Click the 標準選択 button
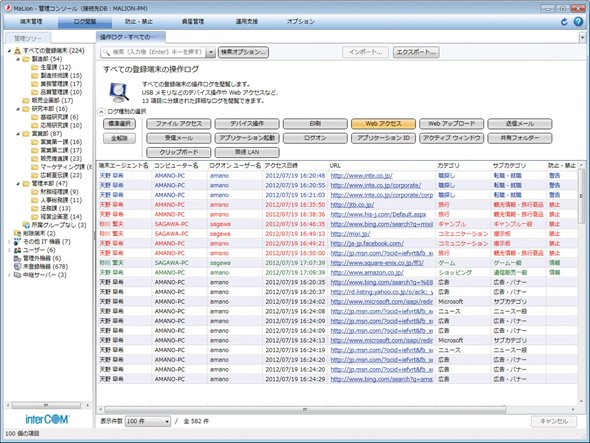Screen dimensions: 590x443 [x=120, y=124]
